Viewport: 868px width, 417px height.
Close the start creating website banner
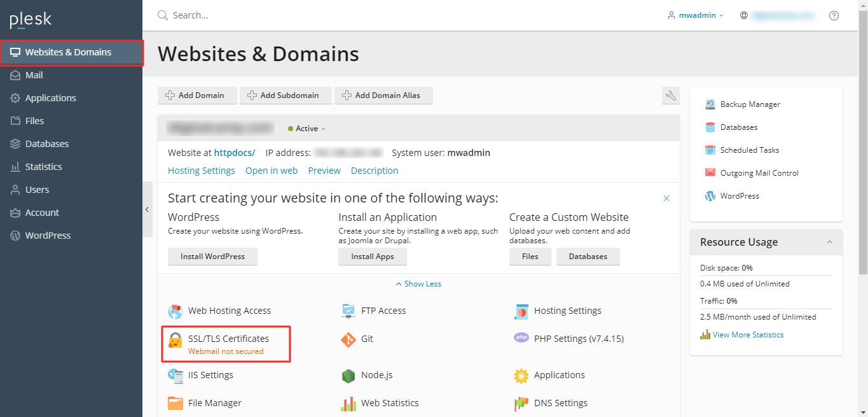pos(666,199)
